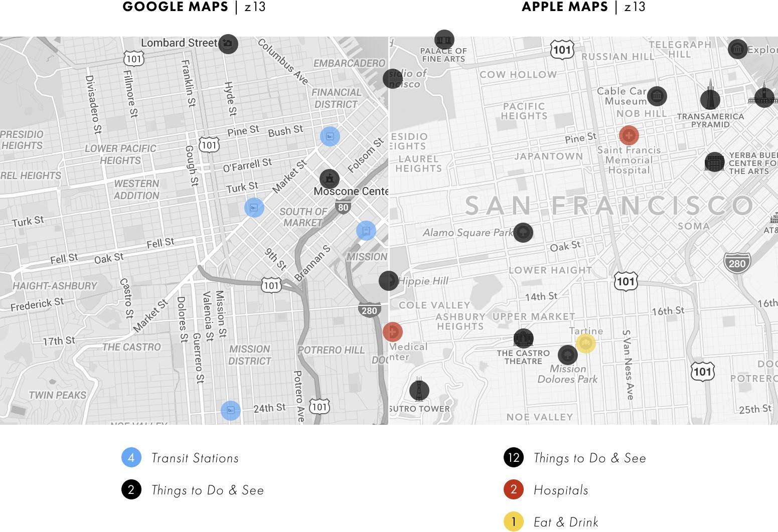
Task: Click the EMBARCADERO label
Action: [349, 63]
